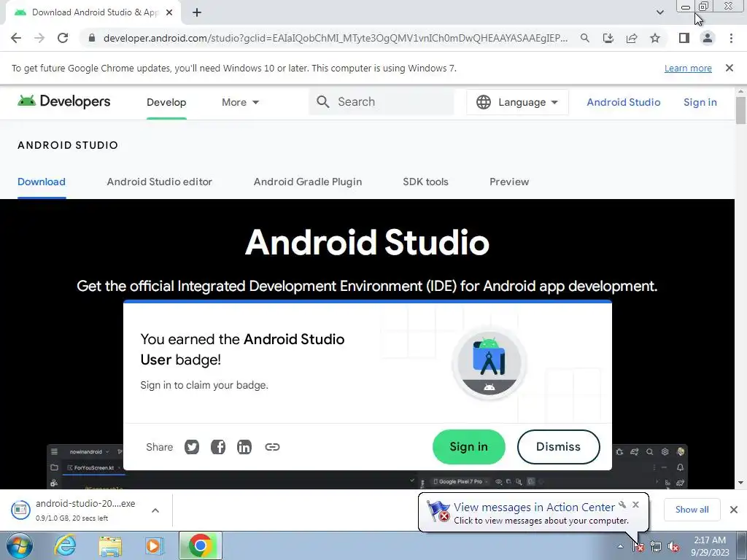747x560 pixels.
Task: Open the Learn more link in the update notice
Action: pos(688,68)
